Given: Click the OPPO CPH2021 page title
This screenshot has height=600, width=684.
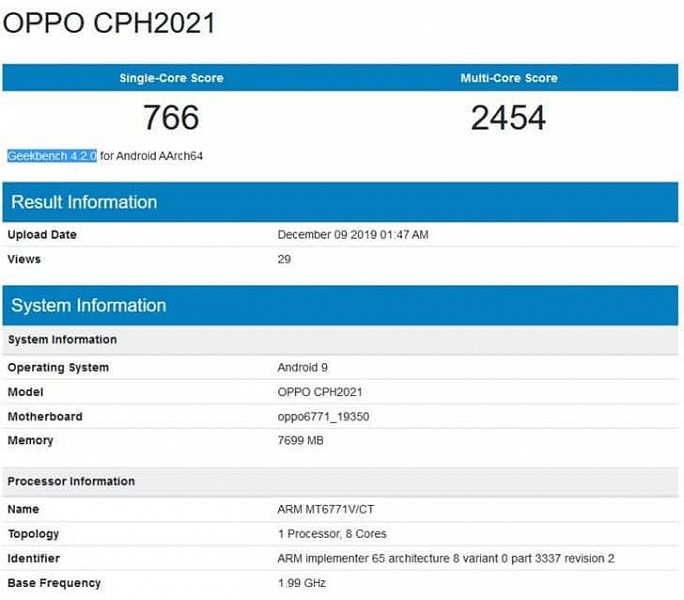Looking at the screenshot, I should pos(109,23).
